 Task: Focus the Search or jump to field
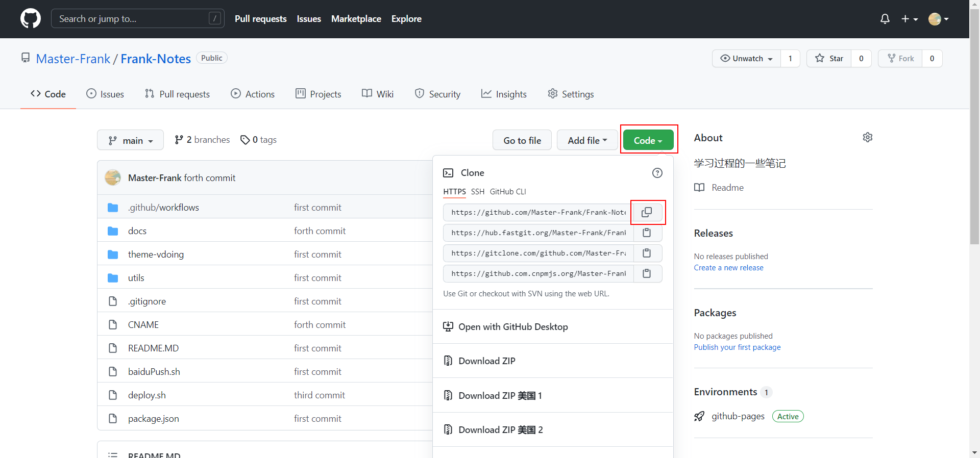click(x=138, y=19)
